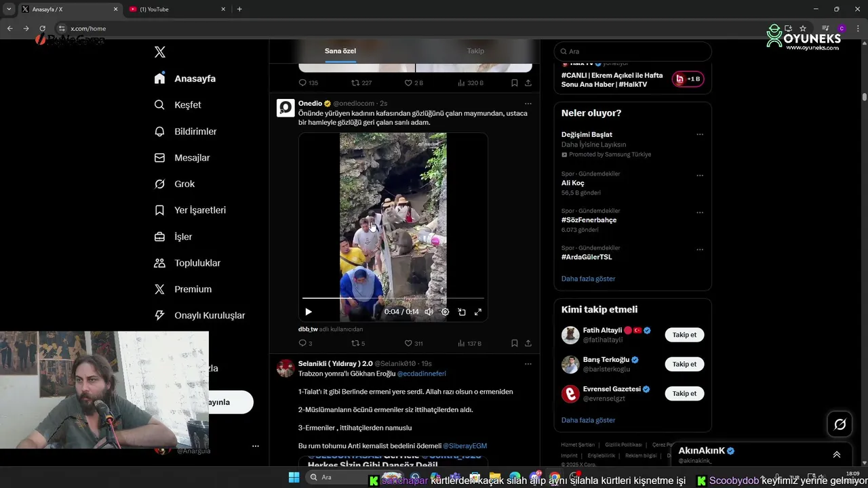Open Premium in the sidebar
This screenshot has height=488, width=868.
[x=183, y=289]
